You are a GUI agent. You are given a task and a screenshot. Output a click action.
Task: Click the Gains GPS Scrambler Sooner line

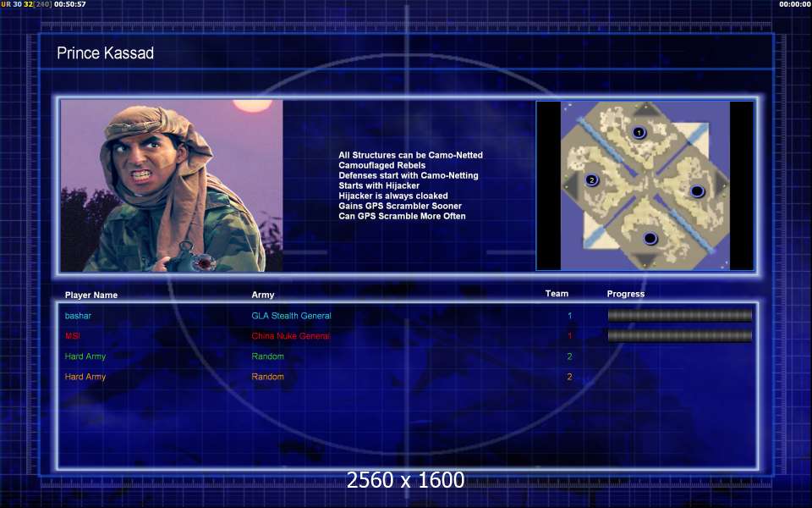pyautogui.click(x=400, y=206)
